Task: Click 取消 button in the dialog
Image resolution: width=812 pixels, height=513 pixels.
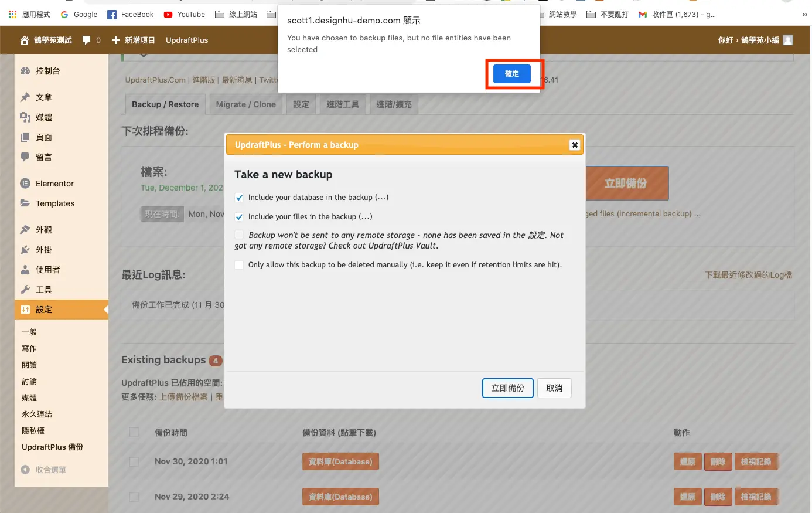Action: pos(554,388)
